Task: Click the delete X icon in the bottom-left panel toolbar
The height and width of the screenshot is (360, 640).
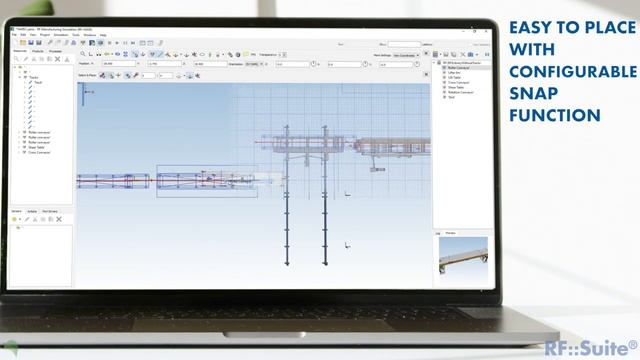Action: pos(59,219)
